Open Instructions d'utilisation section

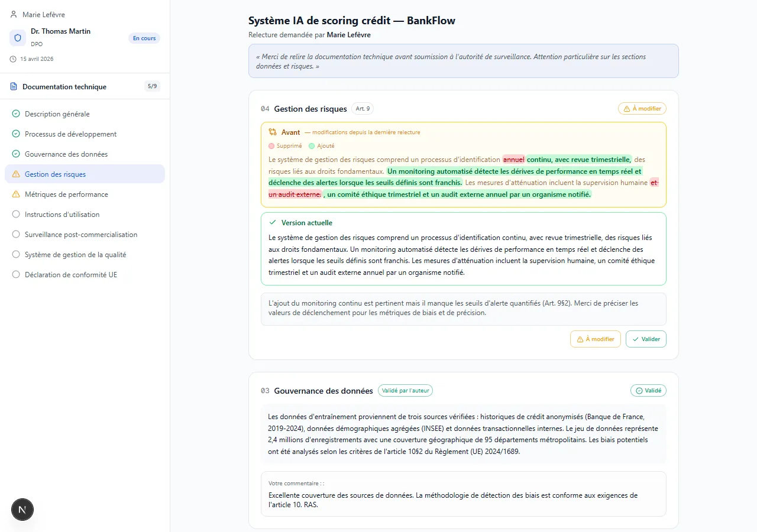tap(62, 215)
